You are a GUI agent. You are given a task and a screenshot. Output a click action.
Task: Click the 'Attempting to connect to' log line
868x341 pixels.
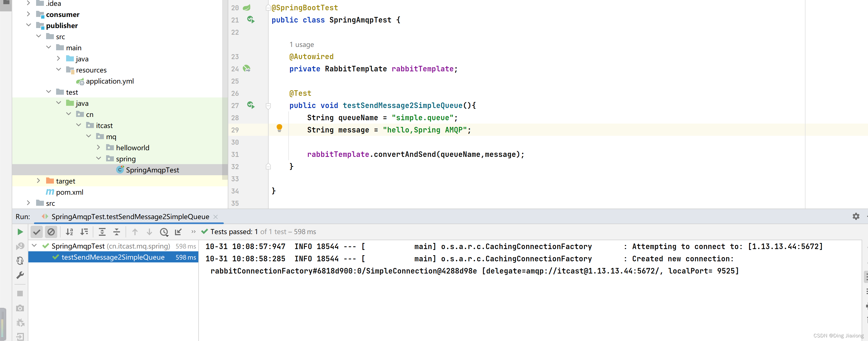(514, 247)
